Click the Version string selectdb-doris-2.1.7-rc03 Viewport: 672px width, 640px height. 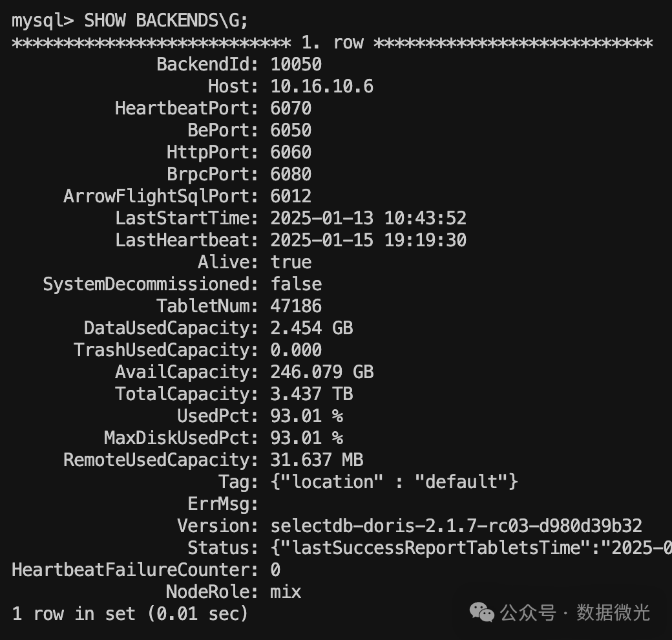456,526
